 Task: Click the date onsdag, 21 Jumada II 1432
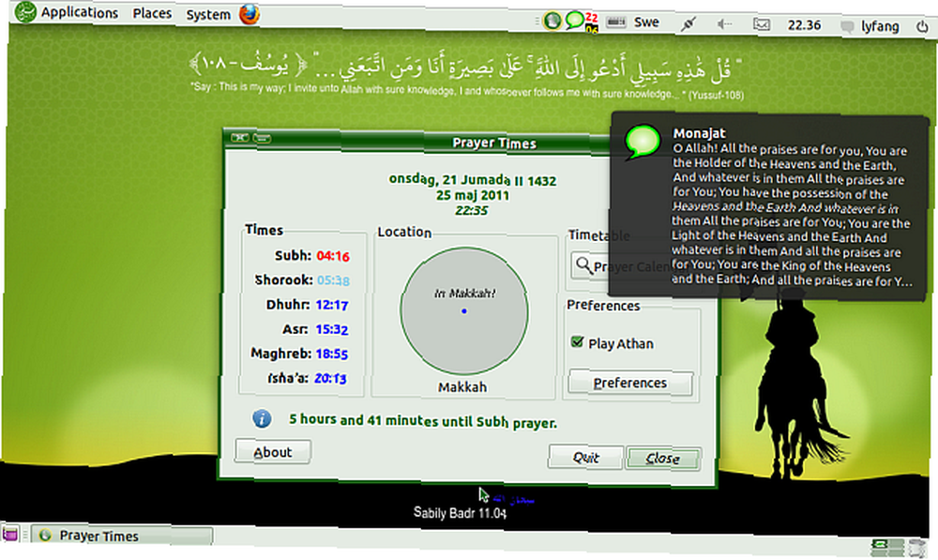point(473,179)
